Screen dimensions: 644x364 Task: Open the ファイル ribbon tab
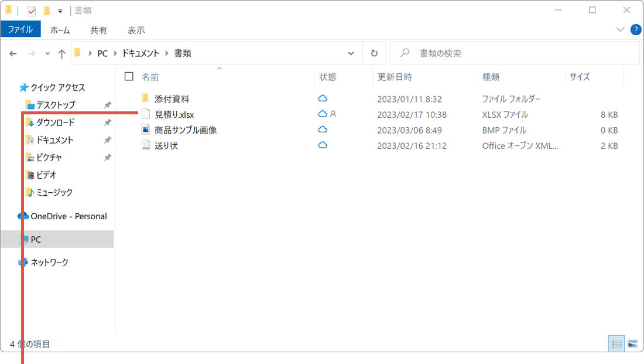coord(20,30)
